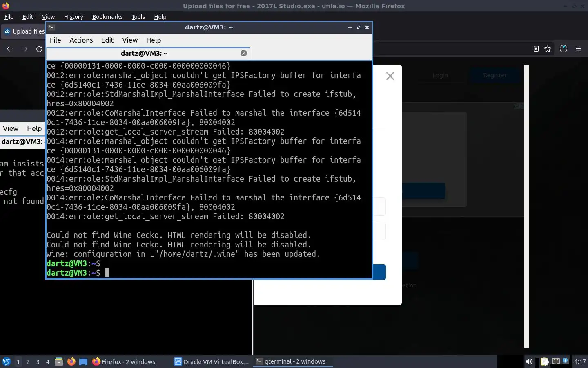Open the front qterminal Help menu

click(154, 40)
